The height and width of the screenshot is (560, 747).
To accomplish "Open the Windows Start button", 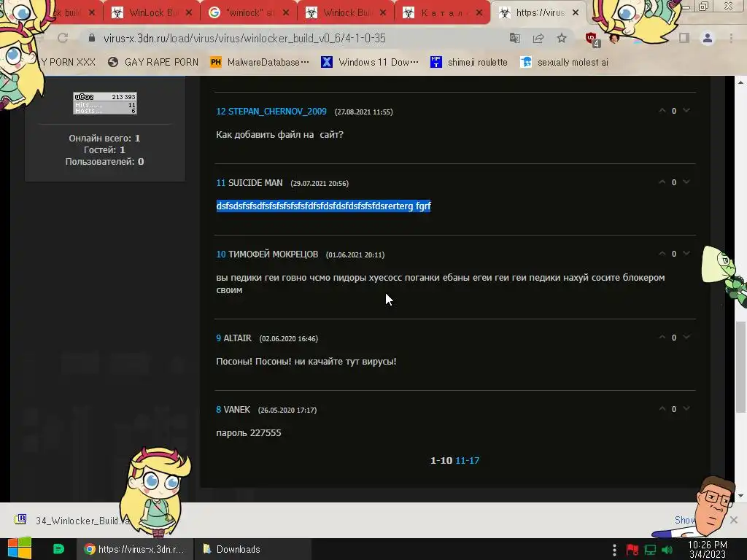I will click(x=19, y=548).
